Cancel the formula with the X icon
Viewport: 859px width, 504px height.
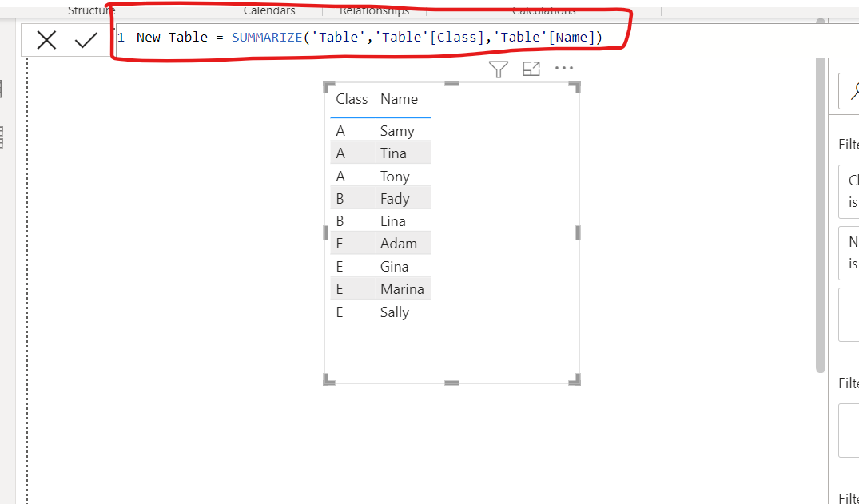tap(46, 40)
